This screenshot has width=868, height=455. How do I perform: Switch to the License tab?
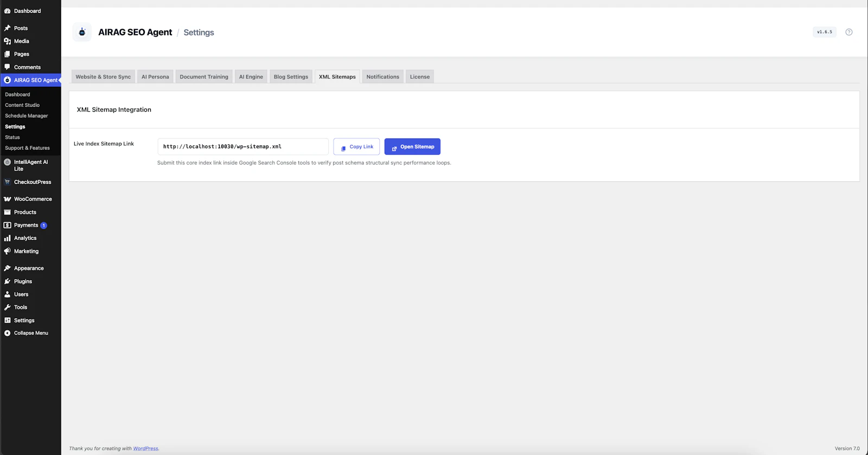pos(420,77)
